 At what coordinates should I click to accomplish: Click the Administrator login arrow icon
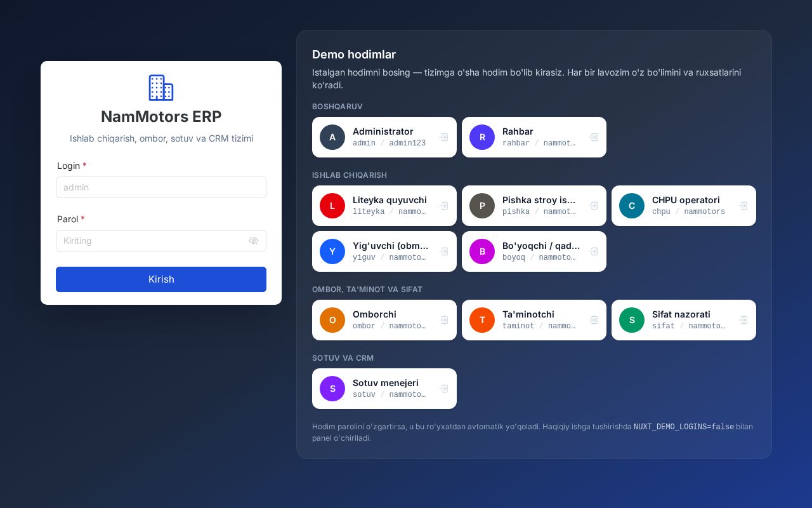[x=444, y=137]
